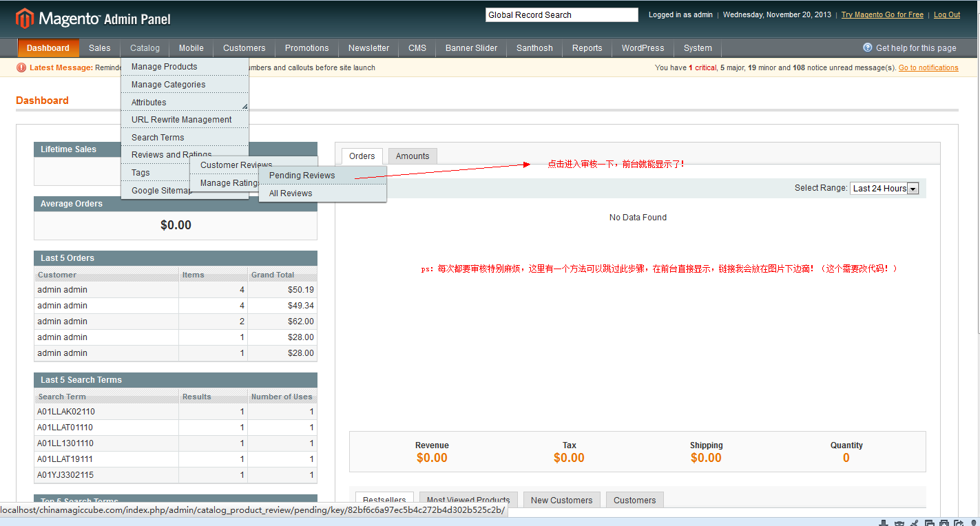Screen dimensions: 980x526
Task: Click the Revenue $0.00 value
Action: pos(432,458)
